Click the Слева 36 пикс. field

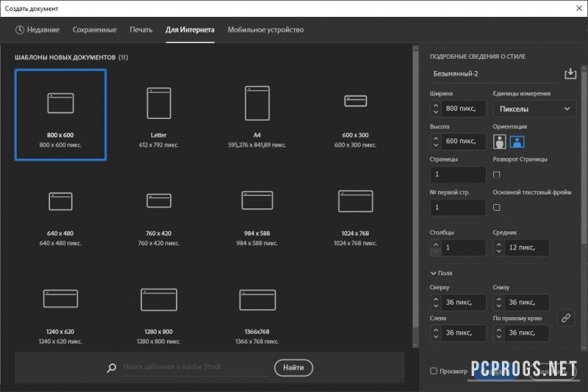pyautogui.click(x=463, y=333)
